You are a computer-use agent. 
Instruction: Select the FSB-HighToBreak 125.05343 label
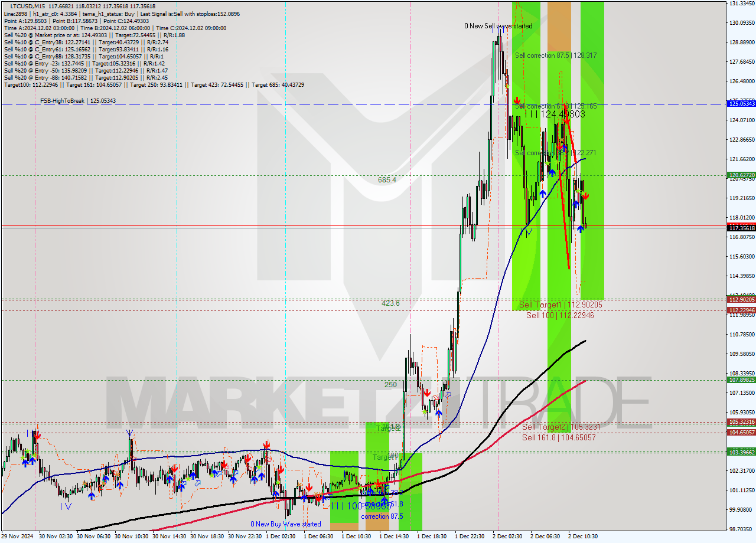78,101
